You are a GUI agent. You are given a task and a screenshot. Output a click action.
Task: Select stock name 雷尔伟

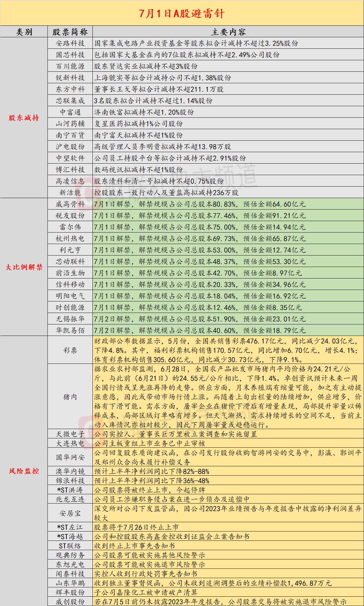click(x=70, y=227)
